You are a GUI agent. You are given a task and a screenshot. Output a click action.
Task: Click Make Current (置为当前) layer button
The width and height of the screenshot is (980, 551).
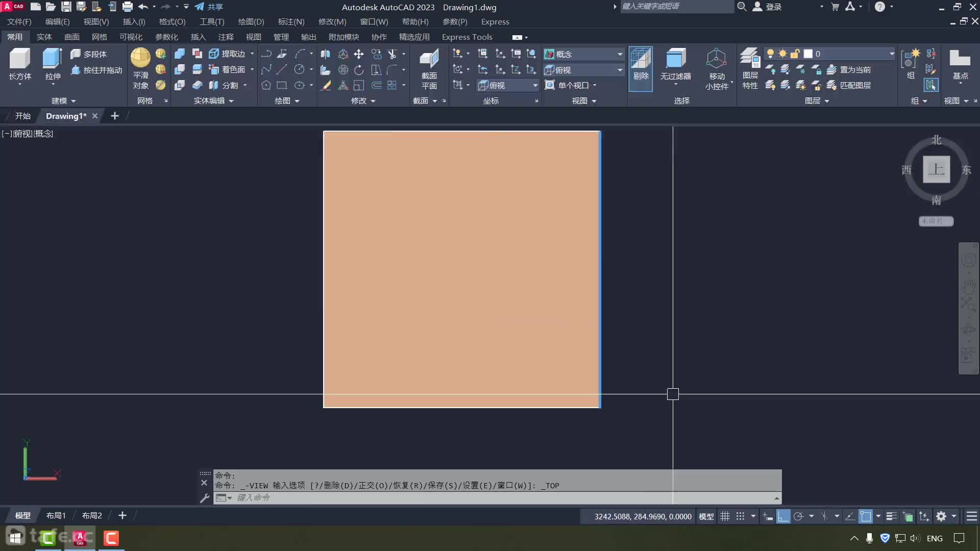[x=849, y=69]
